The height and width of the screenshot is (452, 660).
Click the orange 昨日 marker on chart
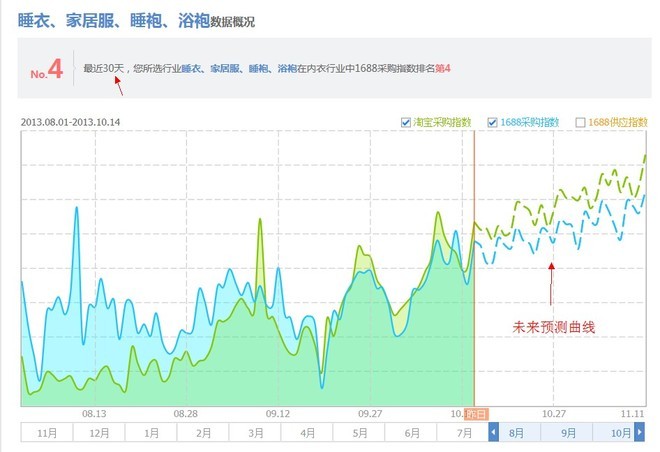[475, 413]
